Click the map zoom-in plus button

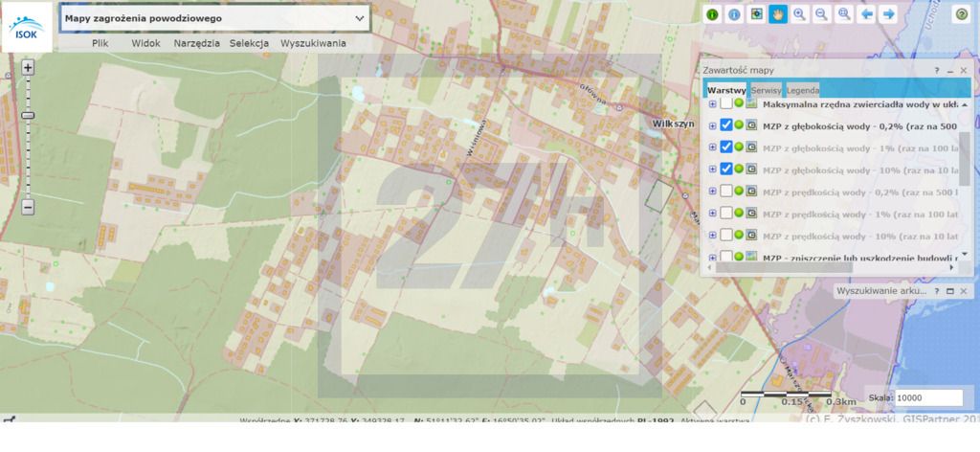coord(28,68)
